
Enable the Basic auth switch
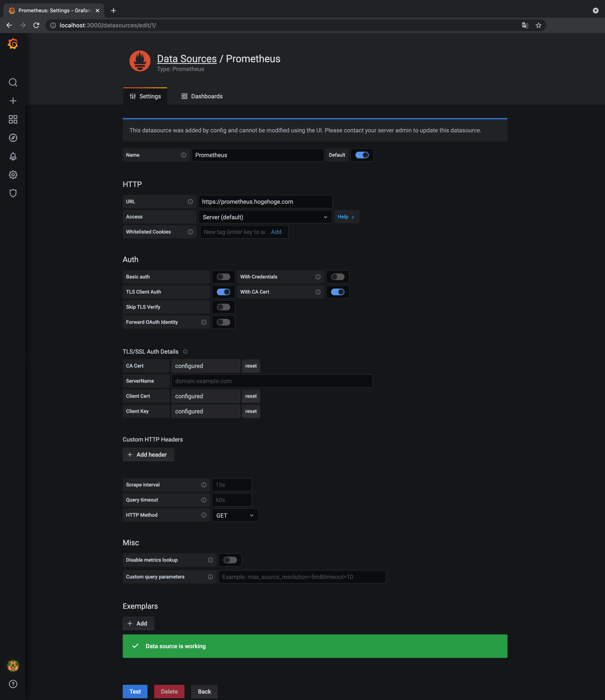click(224, 277)
